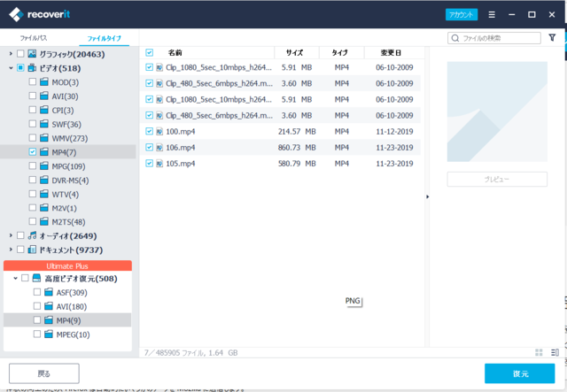The height and width of the screenshot is (392, 567).
Task: Toggle the select-all checkbox in header
Action: [149, 53]
